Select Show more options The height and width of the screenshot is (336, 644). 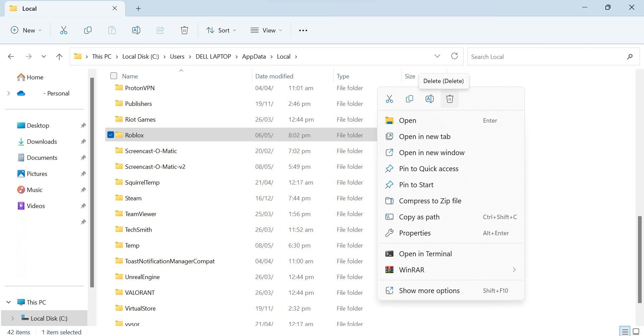451,291
